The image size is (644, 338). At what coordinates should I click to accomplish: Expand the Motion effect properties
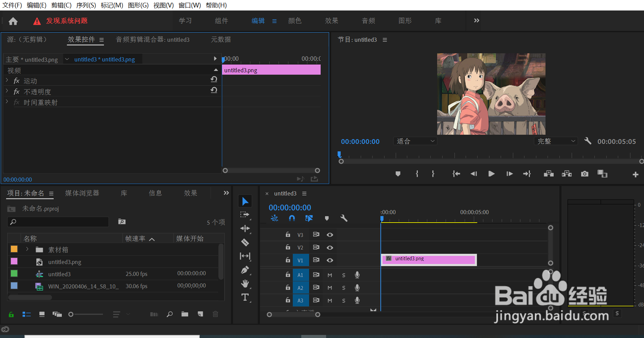click(7, 80)
